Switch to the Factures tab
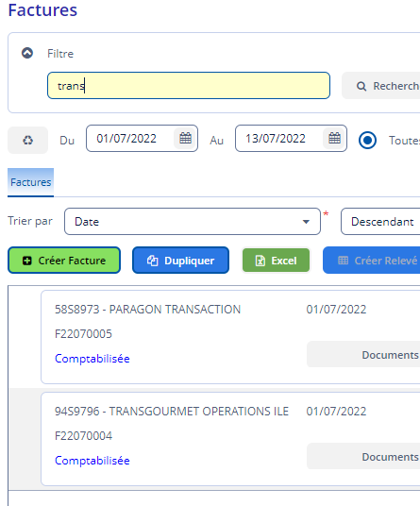The image size is (420, 506). click(x=30, y=182)
